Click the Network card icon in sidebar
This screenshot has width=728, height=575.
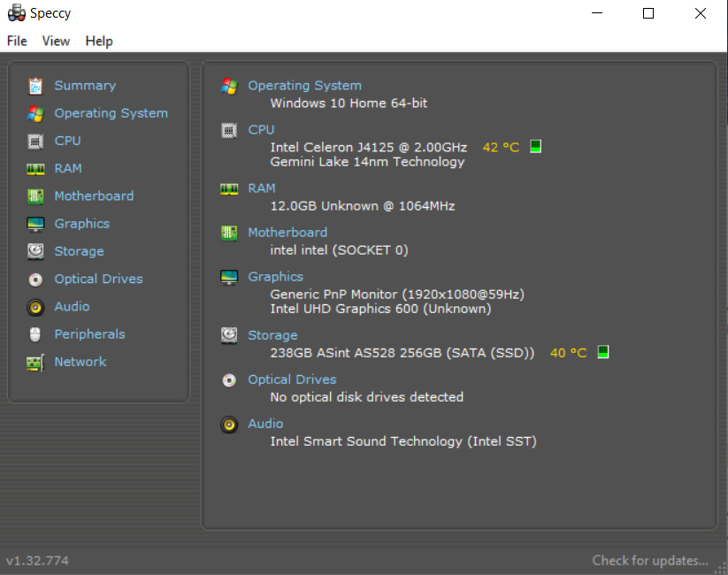coord(35,363)
